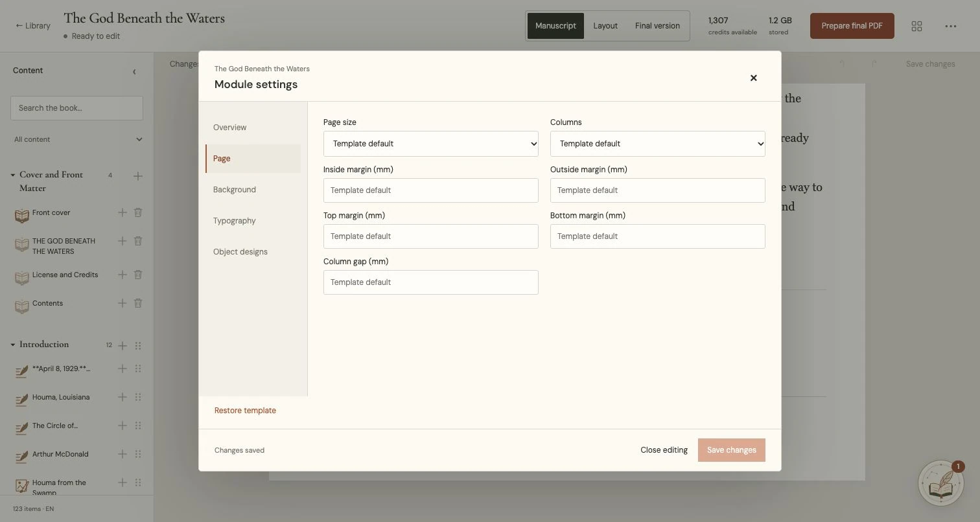This screenshot has height=522, width=980.
Task: Open the grid view icon in header
Action: click(916, 26)
